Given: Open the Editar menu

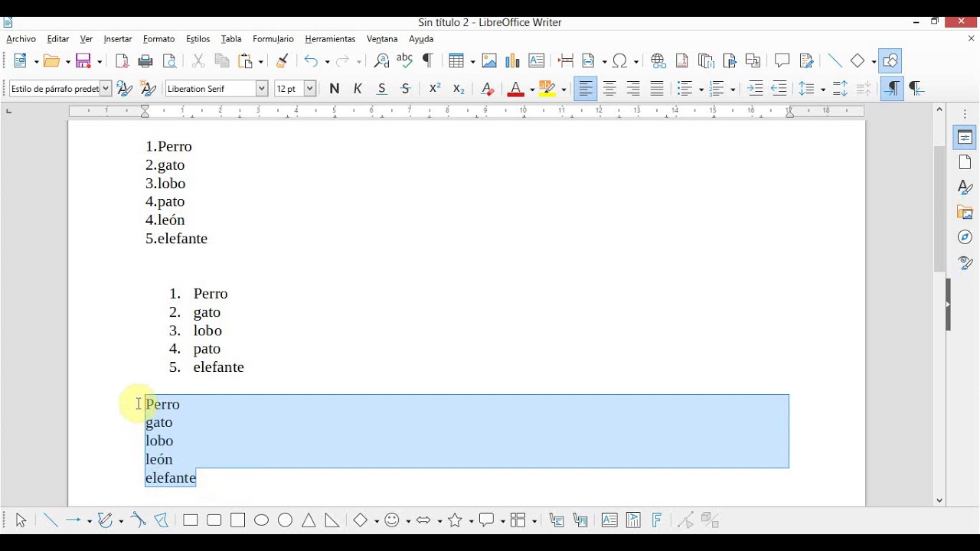Looking at the screenshot, I should tap(58, 39).
